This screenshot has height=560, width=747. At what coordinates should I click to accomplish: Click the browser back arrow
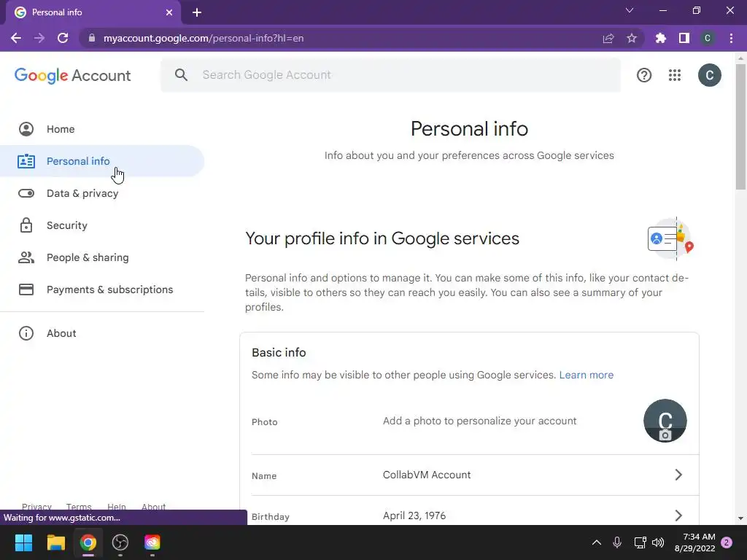[16, 38]
